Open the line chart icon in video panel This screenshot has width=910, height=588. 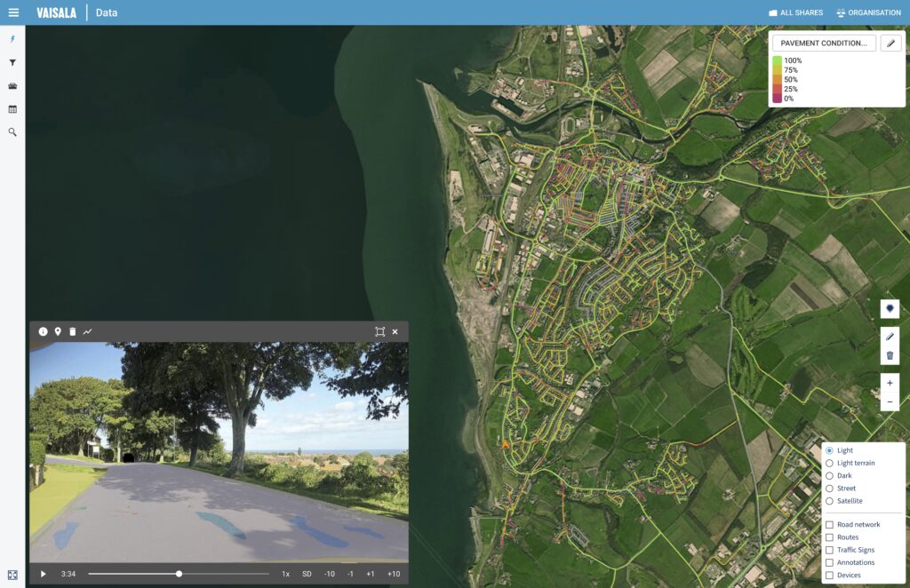88,331
